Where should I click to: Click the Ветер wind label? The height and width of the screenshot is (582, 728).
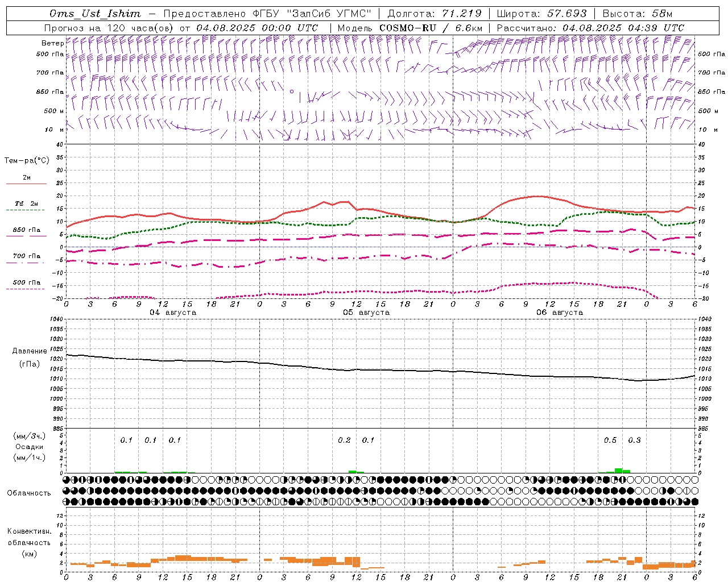[52, 43]
